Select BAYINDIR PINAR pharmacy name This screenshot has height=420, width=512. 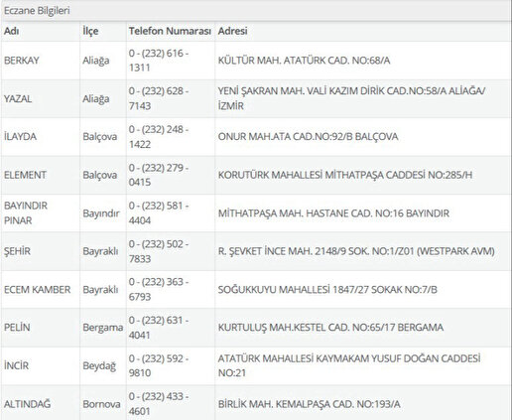coord(26,212)
